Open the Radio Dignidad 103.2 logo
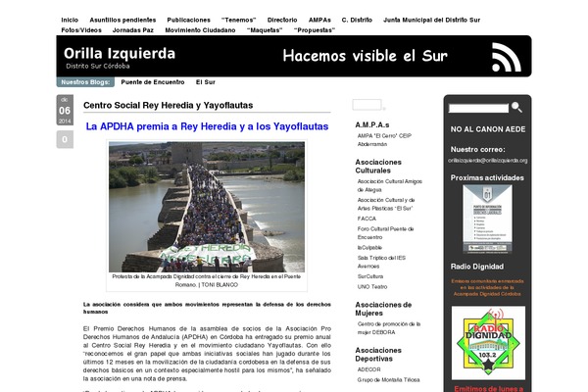This screenshot has width=588, height=392. click(488, 342)
